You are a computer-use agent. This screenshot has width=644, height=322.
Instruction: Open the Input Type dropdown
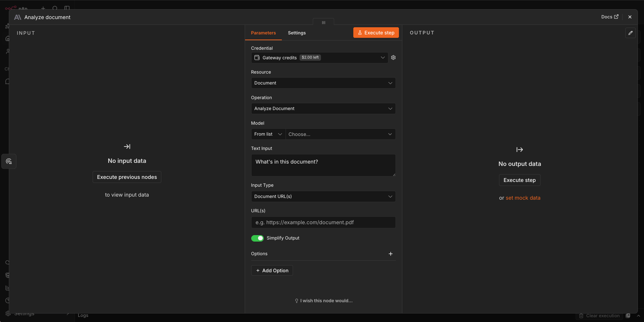tap(323, 197)
